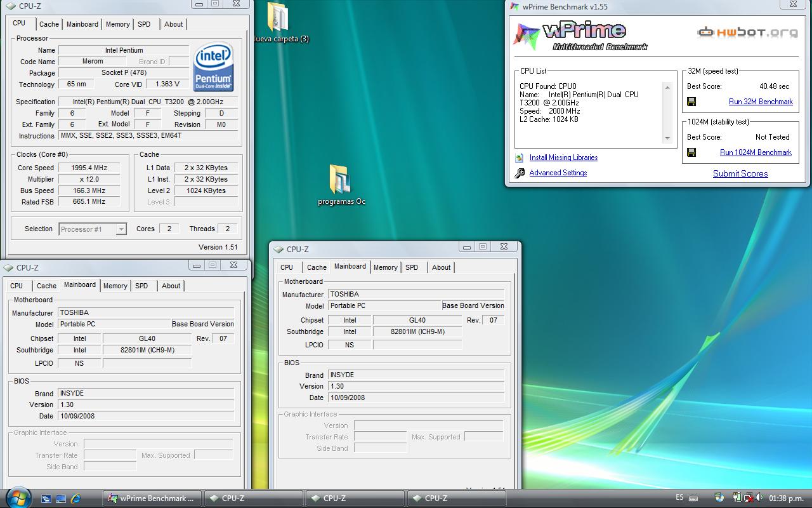The image size is (812, 508).
Task: Click the CPU List scrollbar down arrow
Action: (x=667, y=138)
